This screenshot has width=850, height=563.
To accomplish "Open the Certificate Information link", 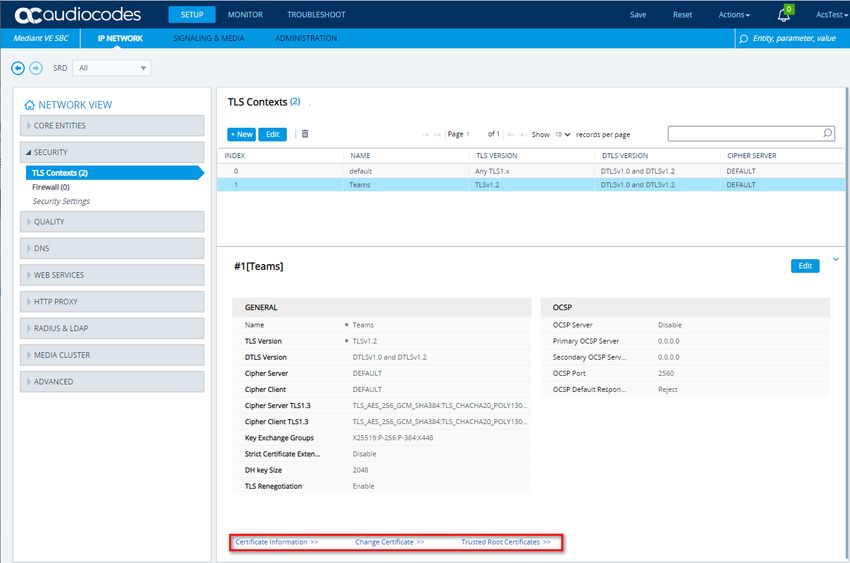I will point(276,542).
